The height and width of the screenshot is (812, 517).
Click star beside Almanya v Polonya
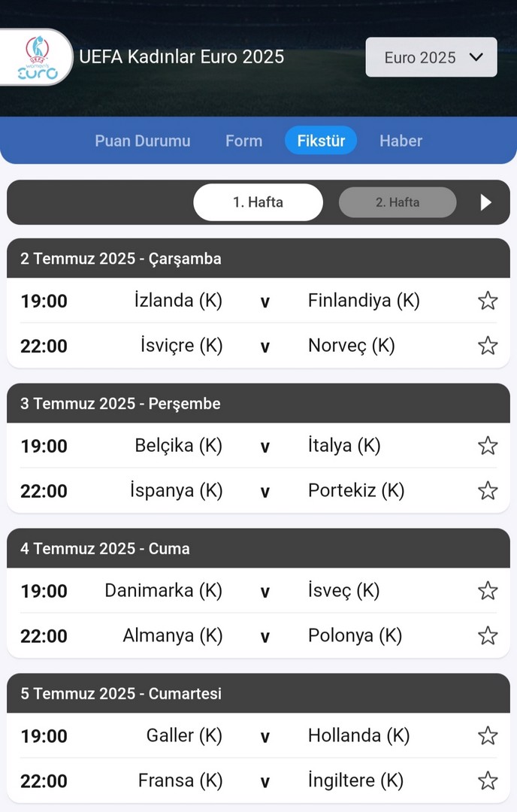point(488,636)
